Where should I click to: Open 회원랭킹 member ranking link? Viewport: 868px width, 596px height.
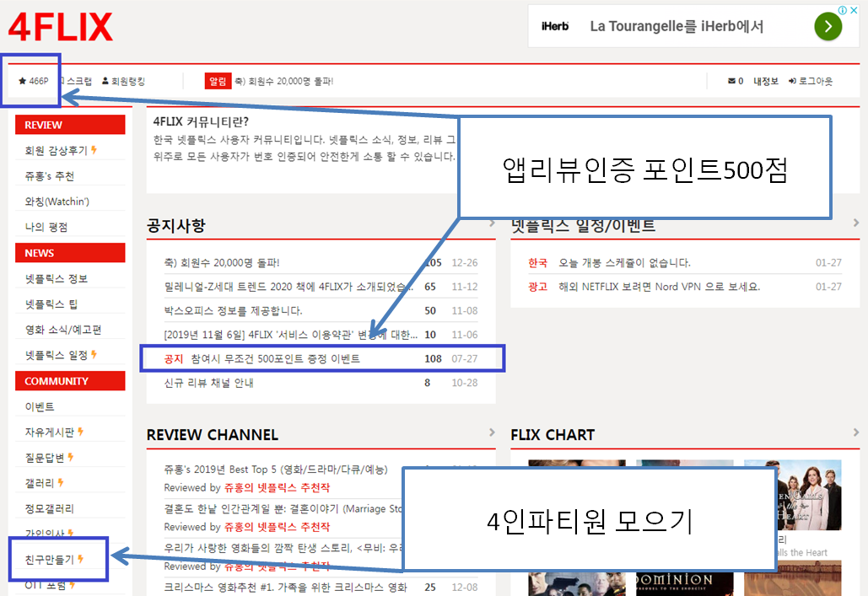(123, 81)
